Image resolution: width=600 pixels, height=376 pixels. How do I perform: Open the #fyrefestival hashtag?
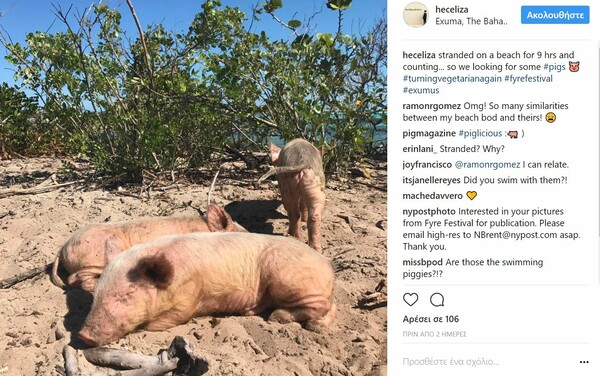pos(528,79)
